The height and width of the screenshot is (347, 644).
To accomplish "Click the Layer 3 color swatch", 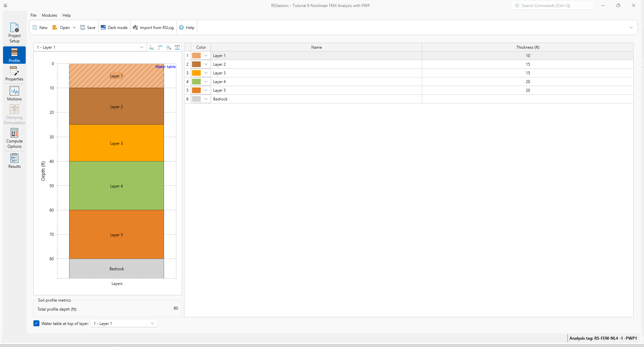I will pos(196,73).
